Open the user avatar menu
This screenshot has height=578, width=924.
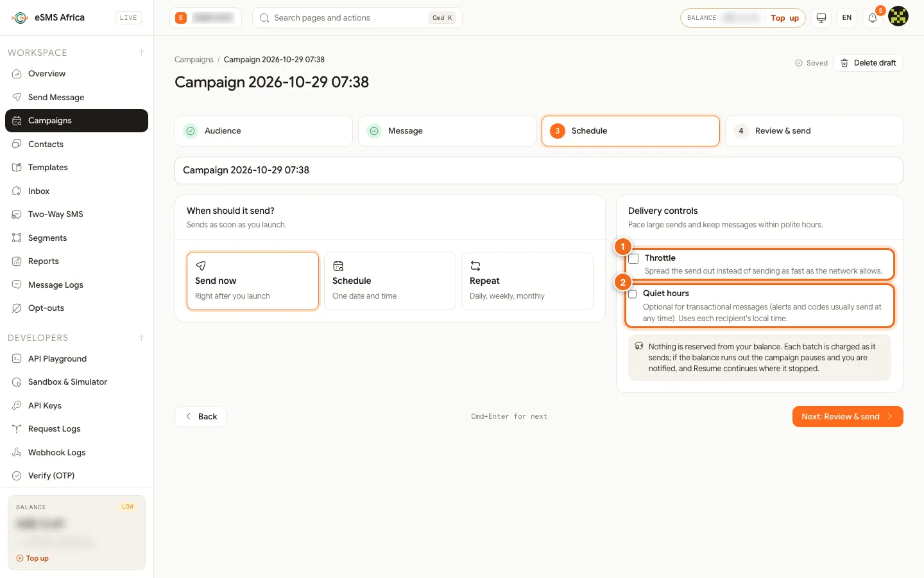(x=898, y=17)
